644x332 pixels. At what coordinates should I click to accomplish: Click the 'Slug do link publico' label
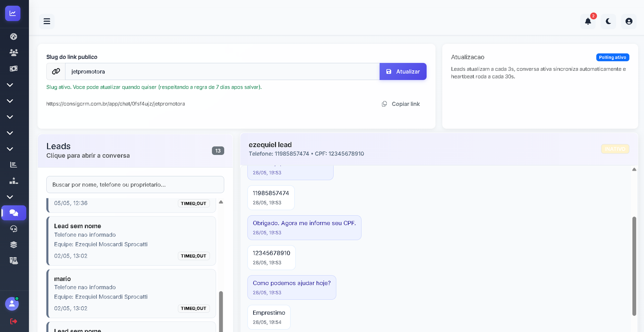click(72, 57)
